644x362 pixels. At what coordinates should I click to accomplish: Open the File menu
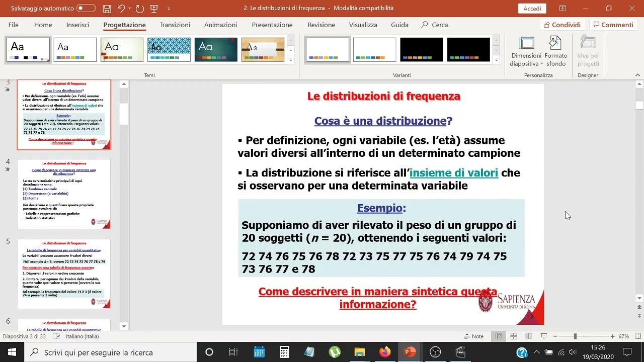(x=14, y=25)
